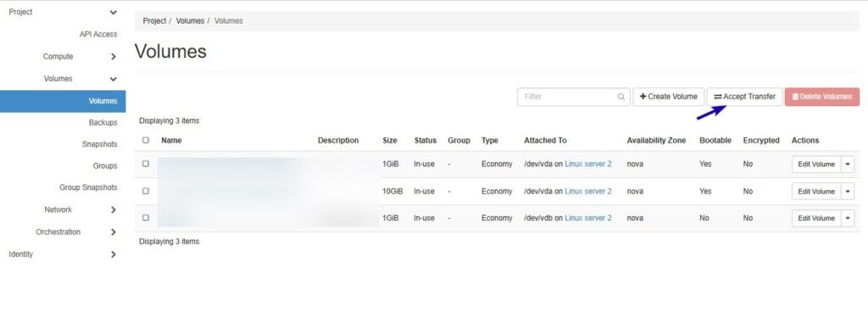Check the box for the /dev/vdb volume row
This screenshot has height=330, width=868.
pyautogui.click(x=146, y=218)
